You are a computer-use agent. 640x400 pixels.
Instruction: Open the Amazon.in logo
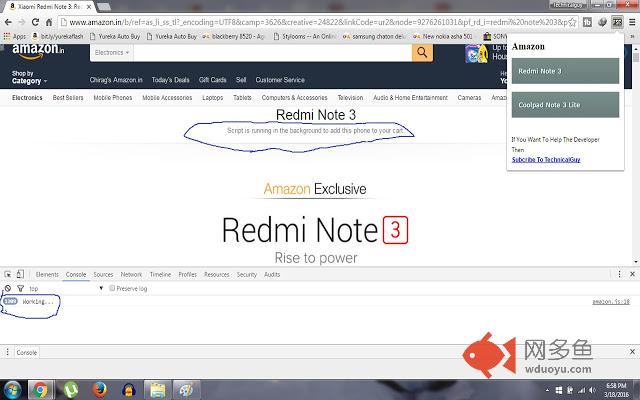(x=38, y=50)
